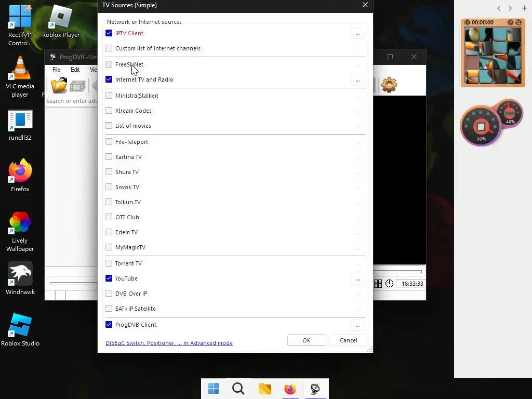Screen dimensions: 532x399
Task: Open Search from the taskbar
Action: 238,389
